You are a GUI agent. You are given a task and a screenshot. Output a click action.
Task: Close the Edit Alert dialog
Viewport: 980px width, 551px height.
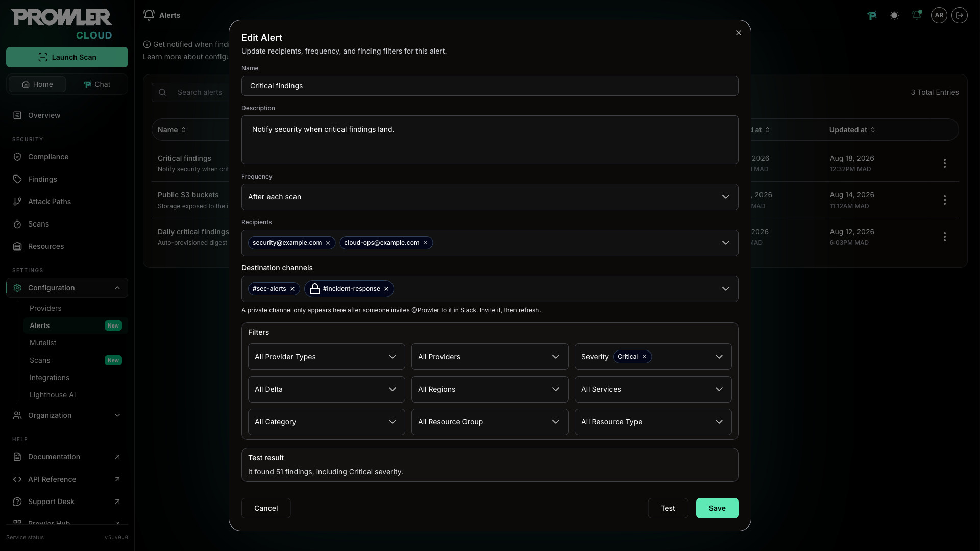point(738,33)
